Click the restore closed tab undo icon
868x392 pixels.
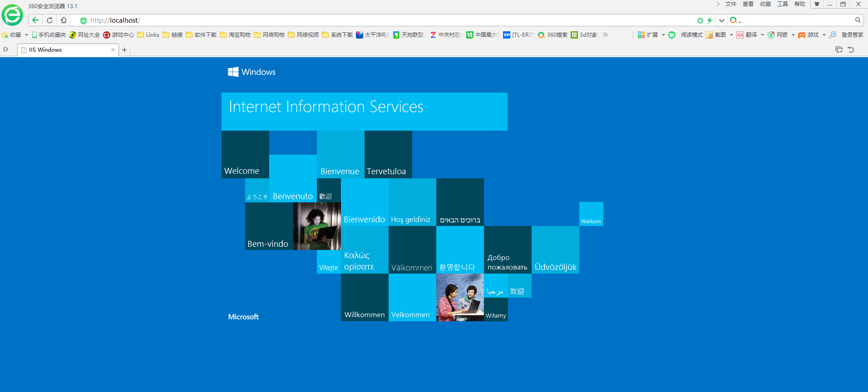tap(851, 49)
